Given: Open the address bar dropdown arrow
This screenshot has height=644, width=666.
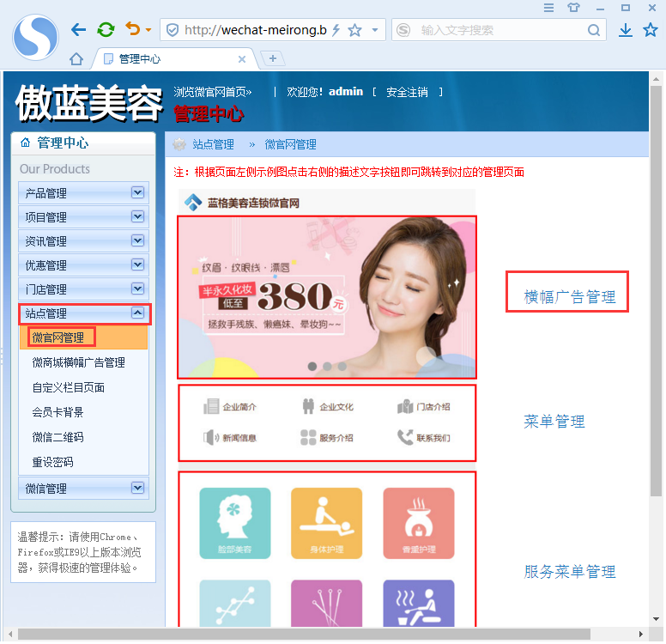Looking at the screenshot, I should coord(375,30).
